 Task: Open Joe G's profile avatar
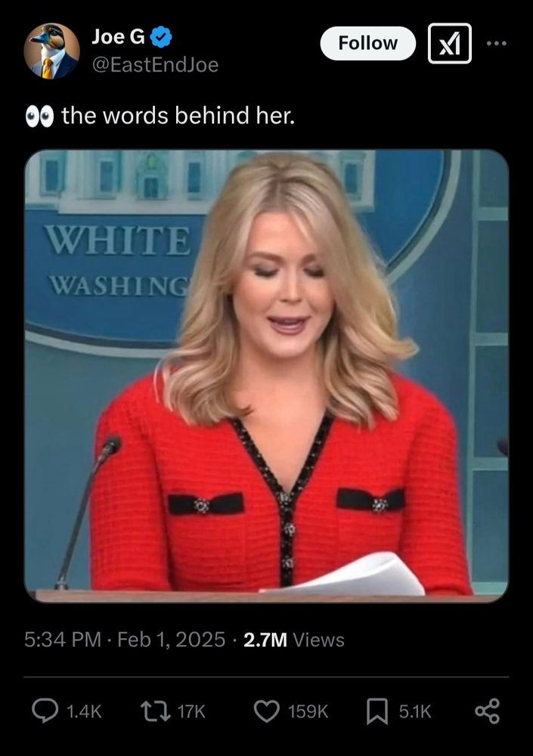(51, 51)
